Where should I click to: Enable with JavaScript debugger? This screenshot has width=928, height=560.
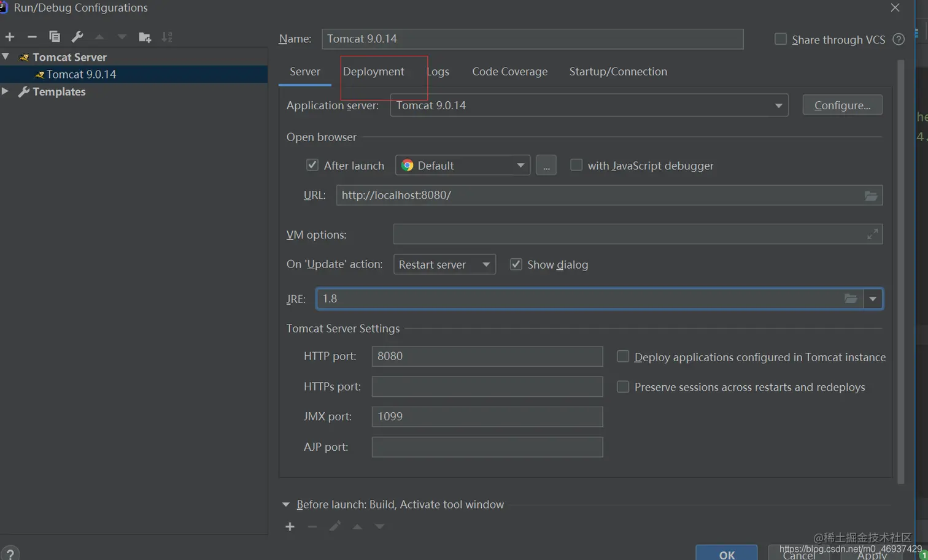576,165
